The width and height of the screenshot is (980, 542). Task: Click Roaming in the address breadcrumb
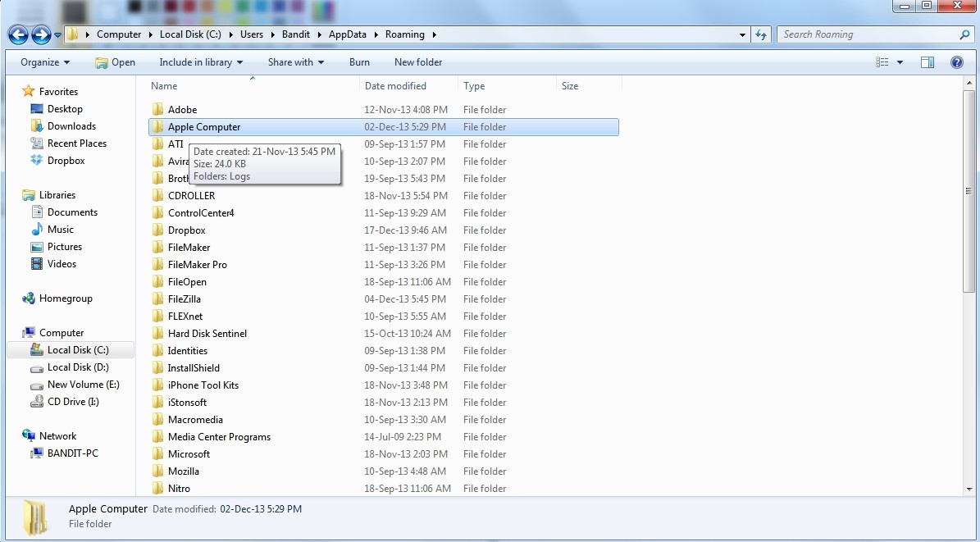pyautogui.click(x=405, y=34)
